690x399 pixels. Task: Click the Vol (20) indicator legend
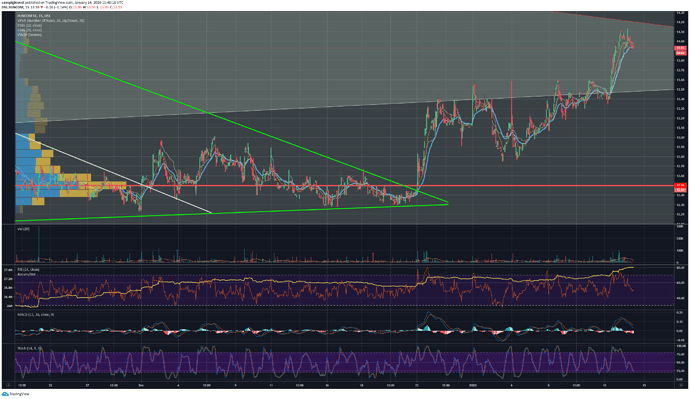point(23,229)
